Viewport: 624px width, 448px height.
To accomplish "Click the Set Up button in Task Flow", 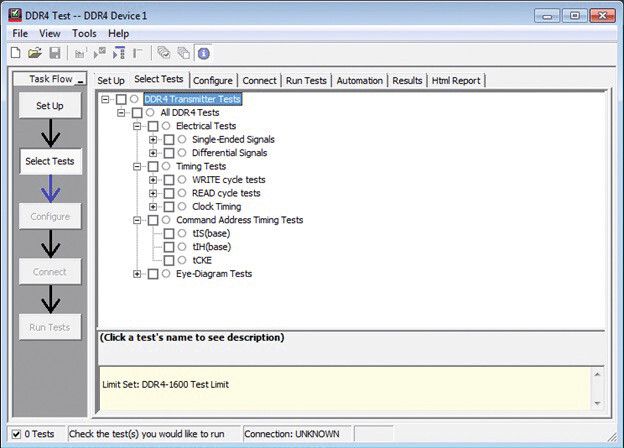I will [x=50, y=105].
